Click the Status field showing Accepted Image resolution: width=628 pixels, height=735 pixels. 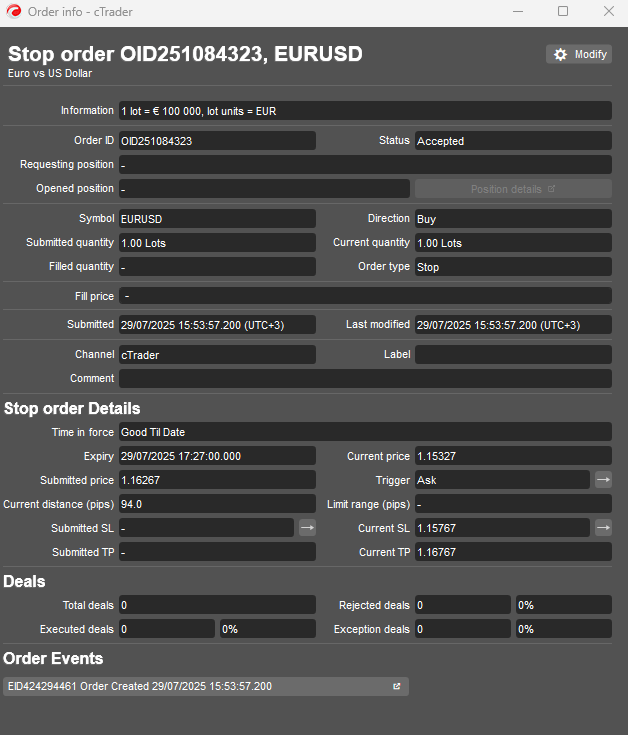point(512,141)
